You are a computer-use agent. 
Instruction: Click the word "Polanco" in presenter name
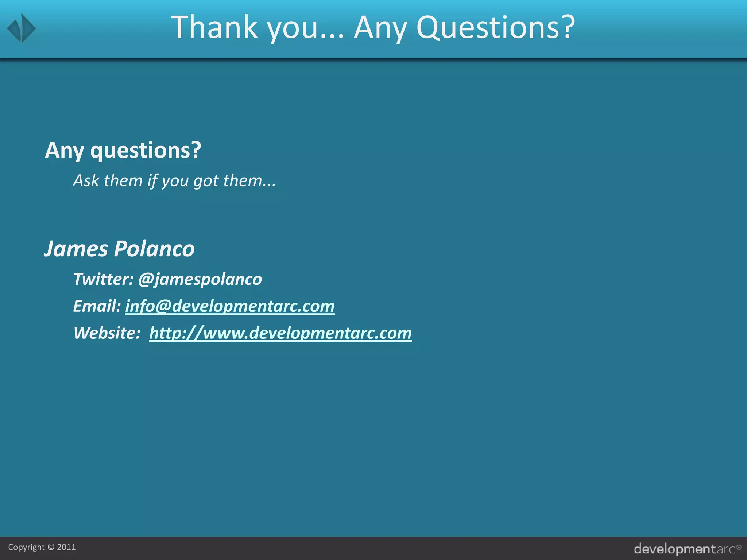point(154,249)
